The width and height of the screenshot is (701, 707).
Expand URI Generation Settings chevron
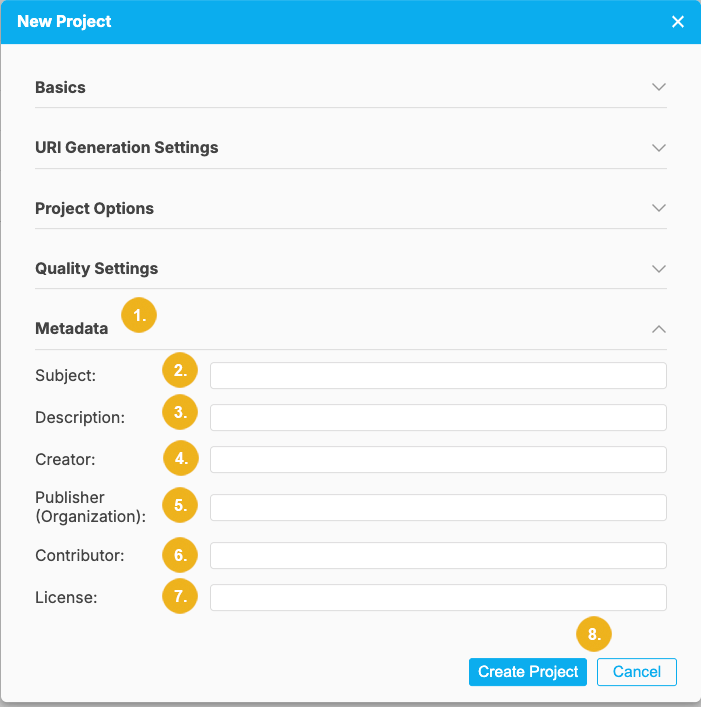click(x=658, y=147)
